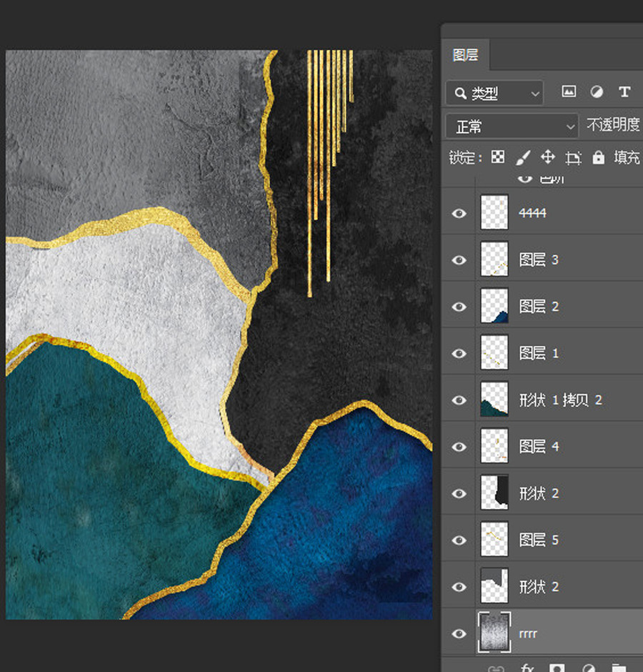Click the layer name rrrr
This screenshot has height=672, width=643.
coord(528,634)
